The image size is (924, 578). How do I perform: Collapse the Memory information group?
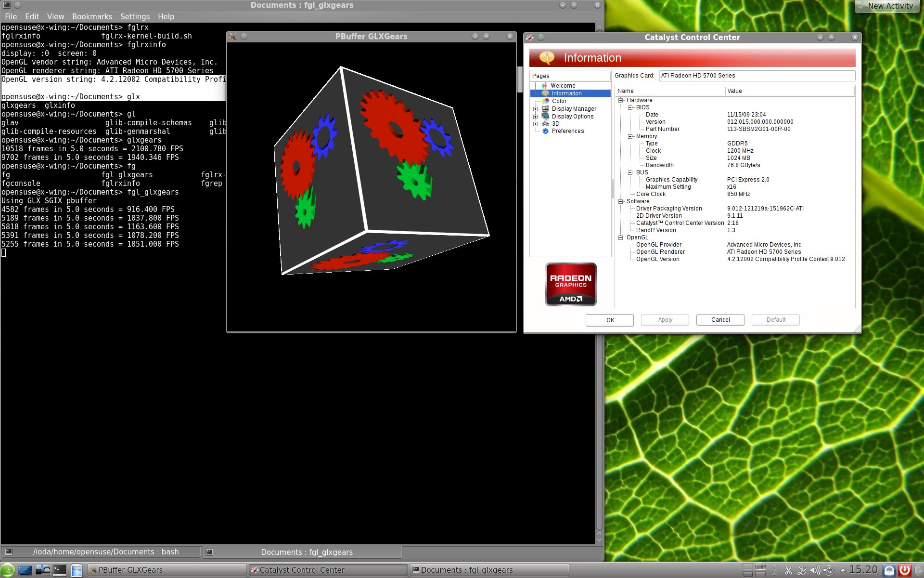coord(630,136)
